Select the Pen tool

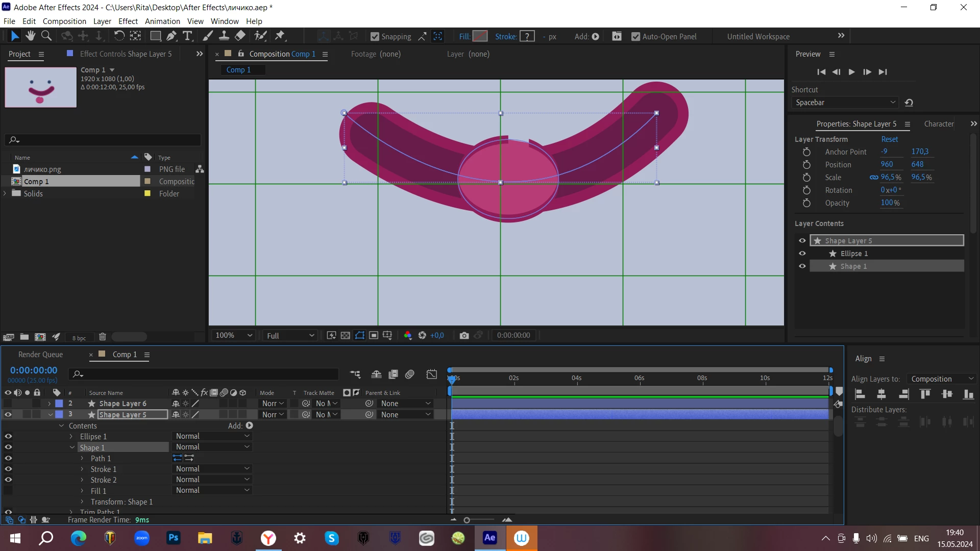coord(171,36)
